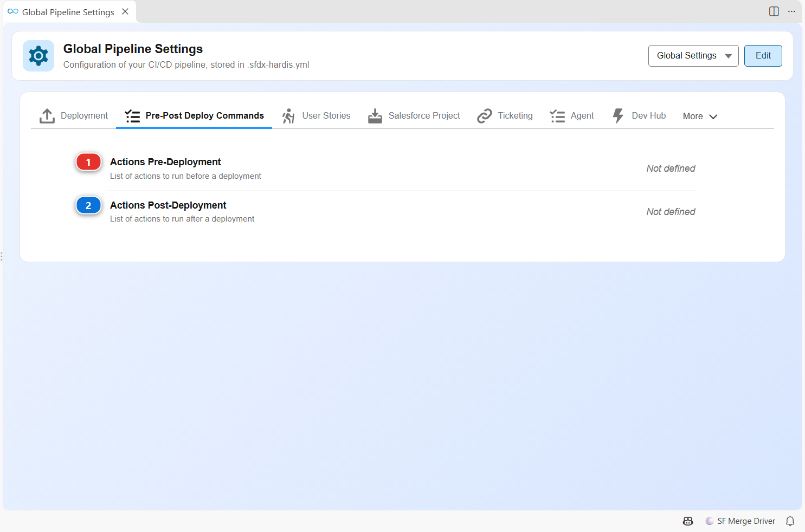Click blue step 2 badge
This screenshot has width=805, height=532.
click(x=88, y=205)
